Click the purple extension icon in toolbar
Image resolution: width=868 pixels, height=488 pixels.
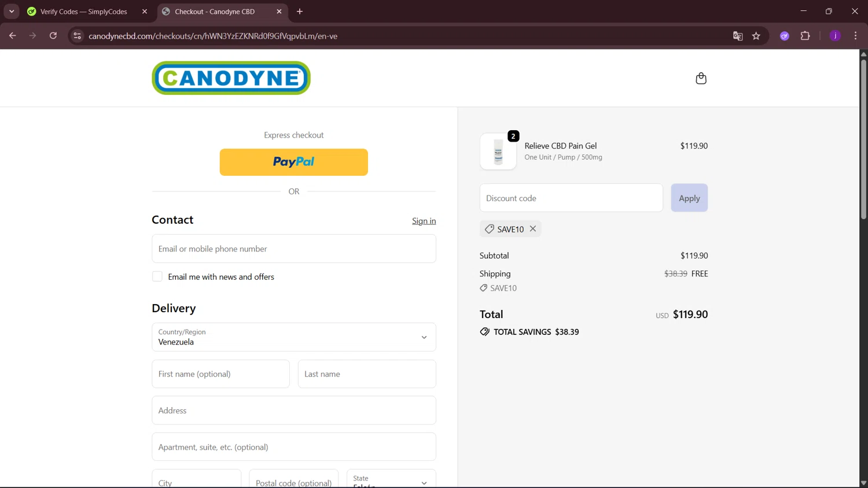pos(785,36)
